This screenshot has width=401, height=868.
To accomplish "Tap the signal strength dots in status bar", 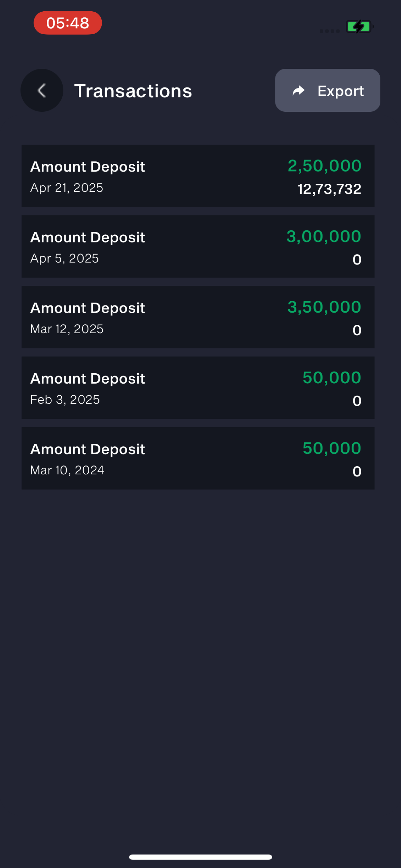I will [330, 31].
